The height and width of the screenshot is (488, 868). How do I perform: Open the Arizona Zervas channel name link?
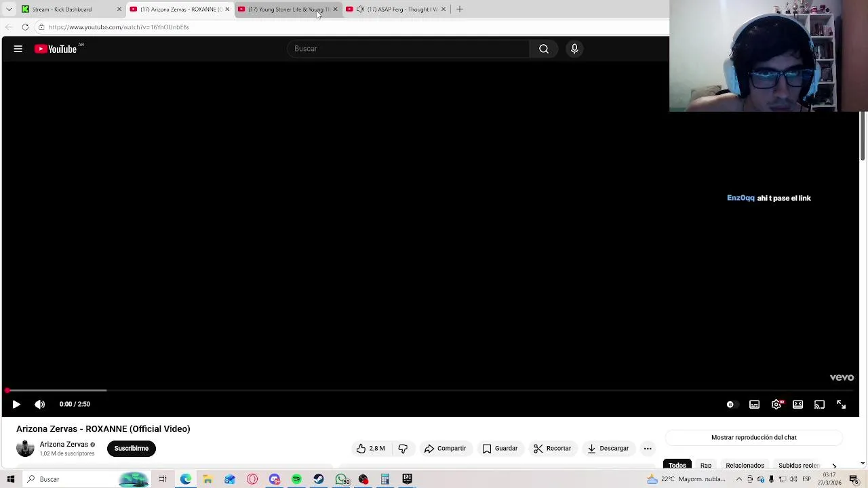(64, 445)
